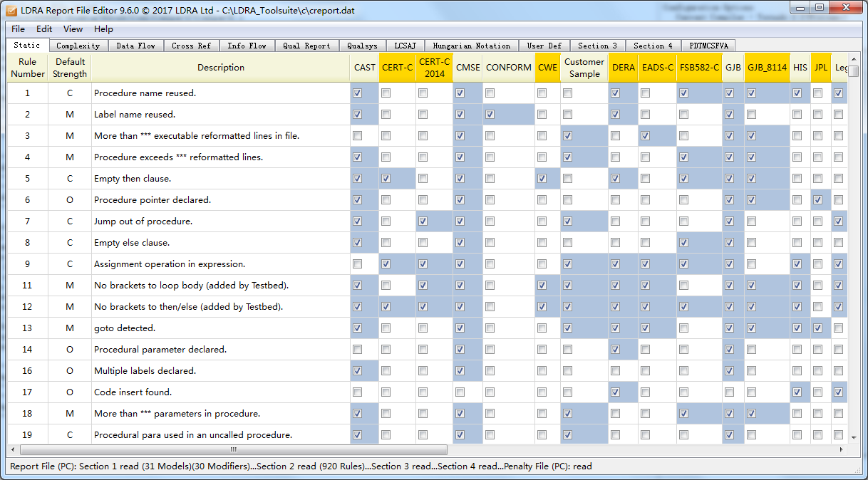This screenshot has height=480, width=868.
Task: Click the Rule Number column header
Action: 28,68
